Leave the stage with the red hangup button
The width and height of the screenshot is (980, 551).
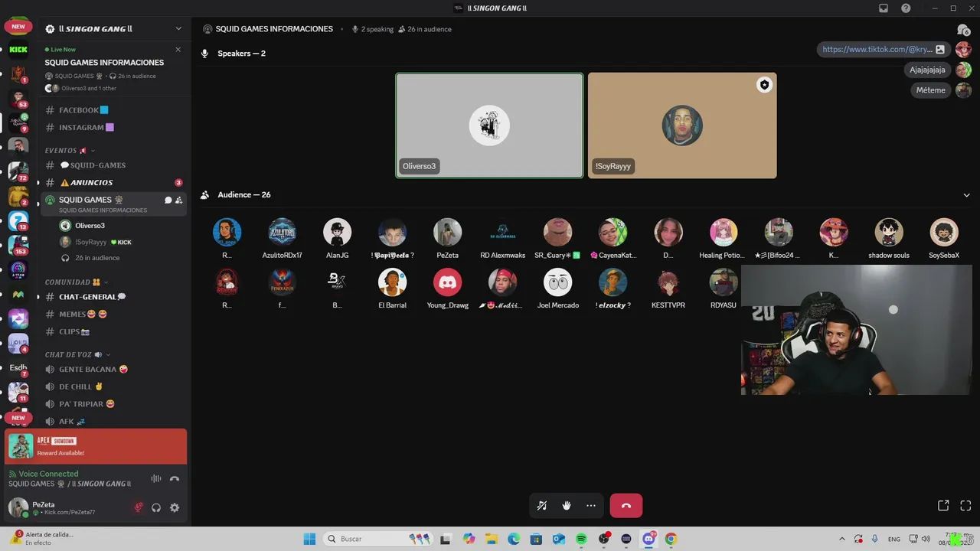[x=626, y=506]
